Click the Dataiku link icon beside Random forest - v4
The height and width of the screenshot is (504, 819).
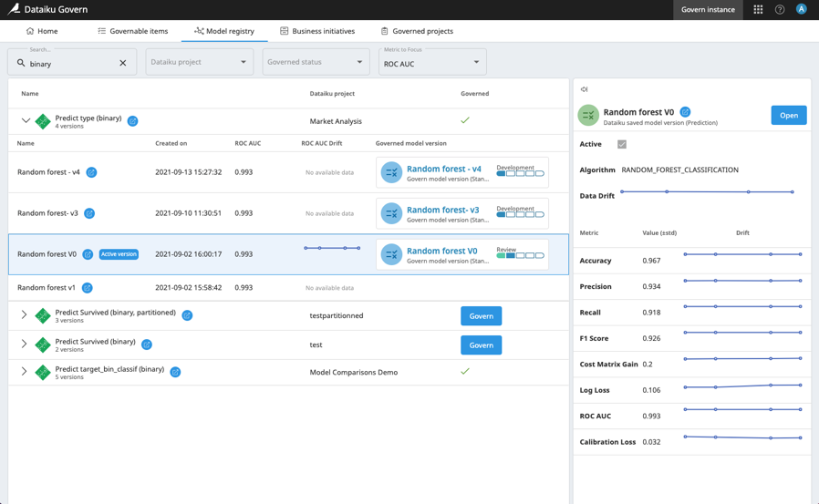coord(91,172)
